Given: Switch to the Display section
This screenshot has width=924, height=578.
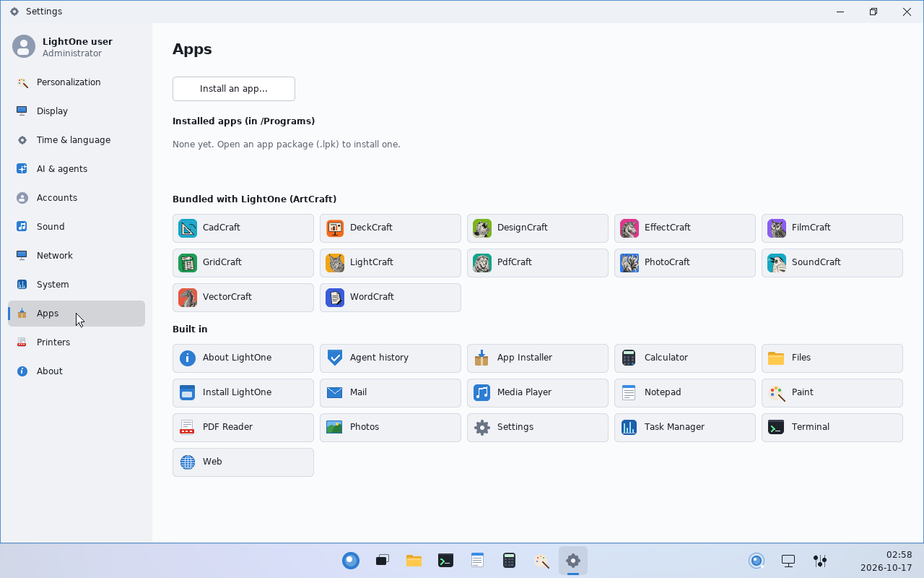Looking at the screenshot, I should click(x=77, y=111).
